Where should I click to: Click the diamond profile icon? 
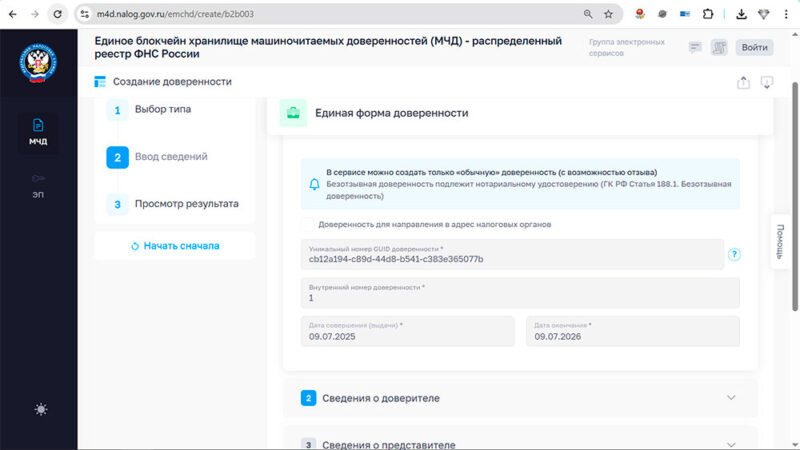[763, 14]
